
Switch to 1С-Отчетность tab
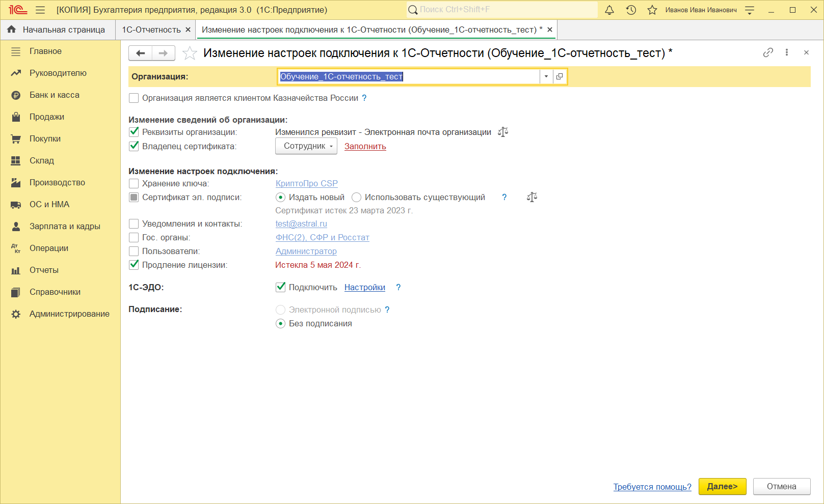[x=151, y=30]
